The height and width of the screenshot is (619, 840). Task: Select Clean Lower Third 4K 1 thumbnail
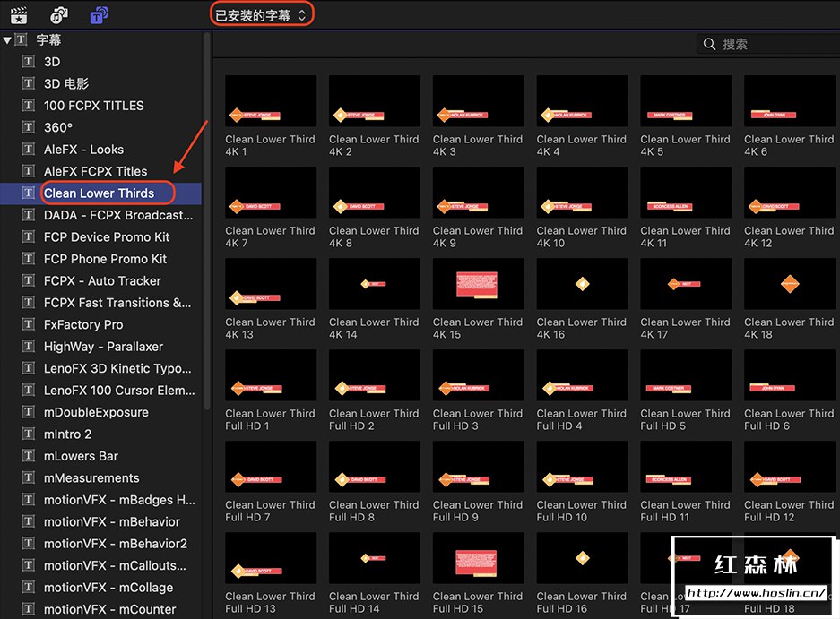tap(271, 100)
